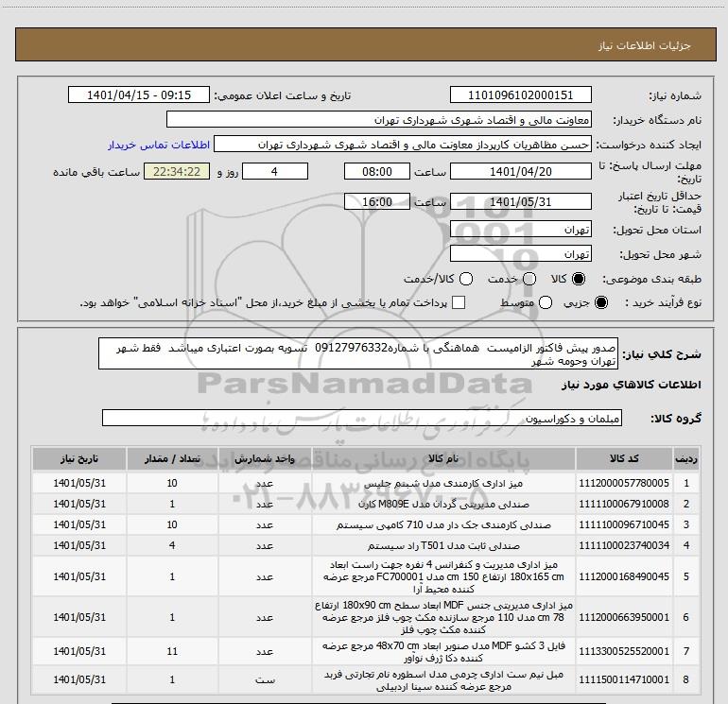Click the نام کالا column header
The image size is (728, 704).
[x=443, y=458]
